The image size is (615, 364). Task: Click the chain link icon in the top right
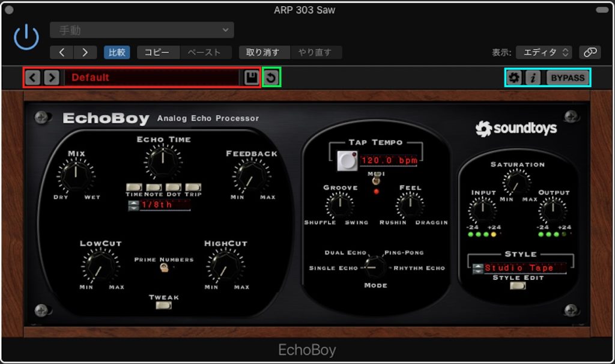tap(589, 52)
